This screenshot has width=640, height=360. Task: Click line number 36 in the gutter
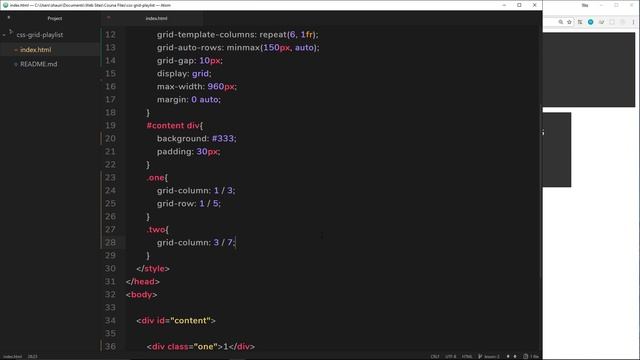tap(110, 347)
